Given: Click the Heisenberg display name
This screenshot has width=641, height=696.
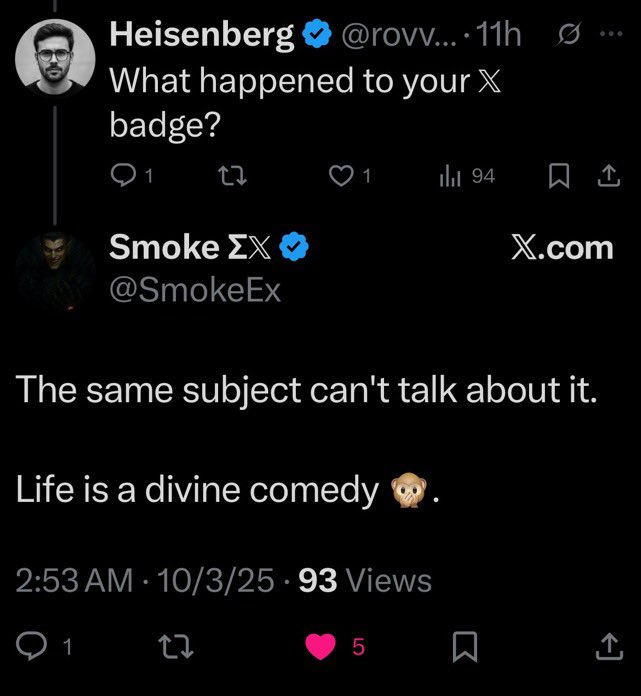Looking at the screenshot, I should 202,36.
